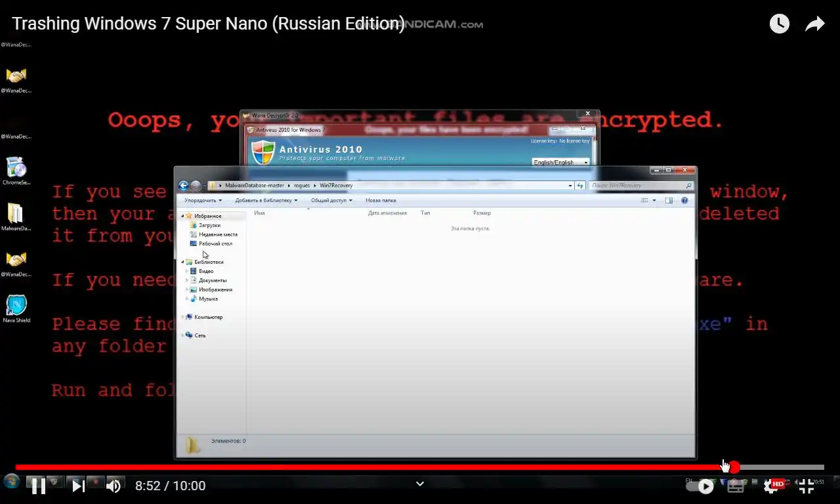Open the 'Nava Shield' desktop icon
Viewport: 840px width, 504px height.
16,309
